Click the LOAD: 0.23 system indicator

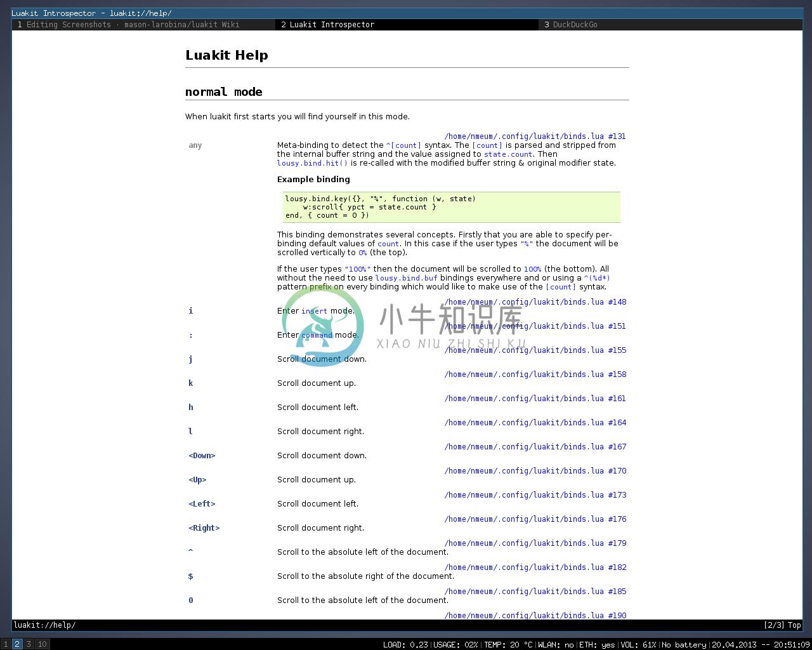coord(405,645)
